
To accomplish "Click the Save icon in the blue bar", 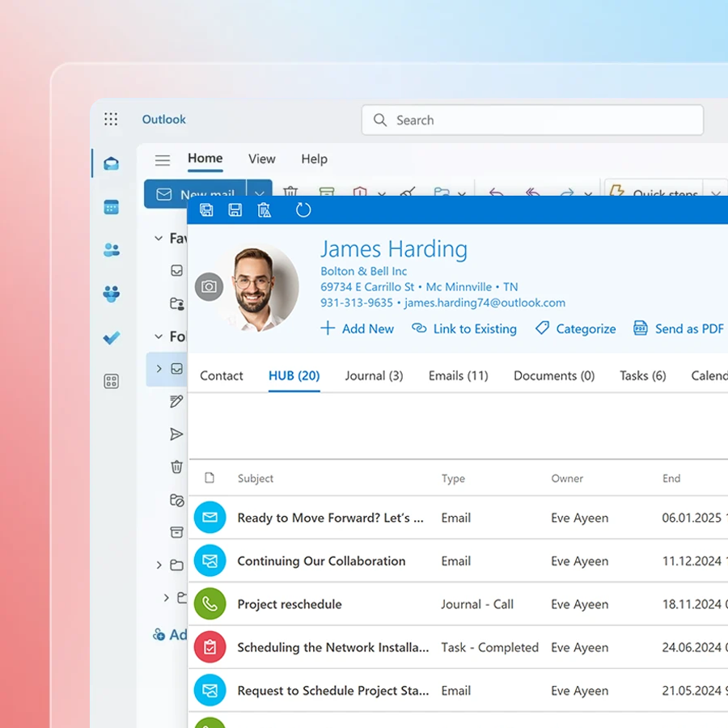I will pos(235,210).
